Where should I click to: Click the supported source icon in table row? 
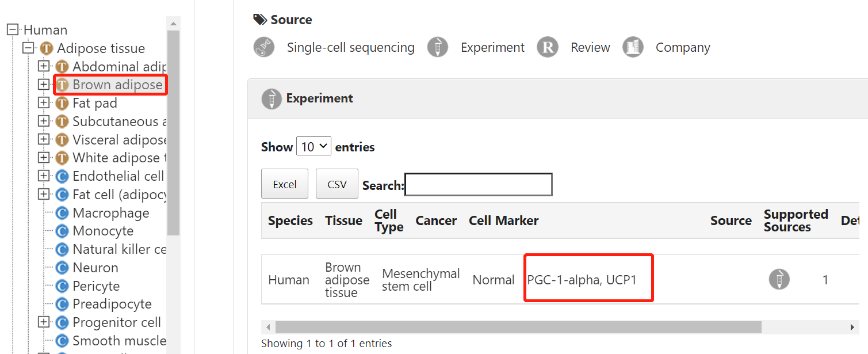click(x=779, y=279)
